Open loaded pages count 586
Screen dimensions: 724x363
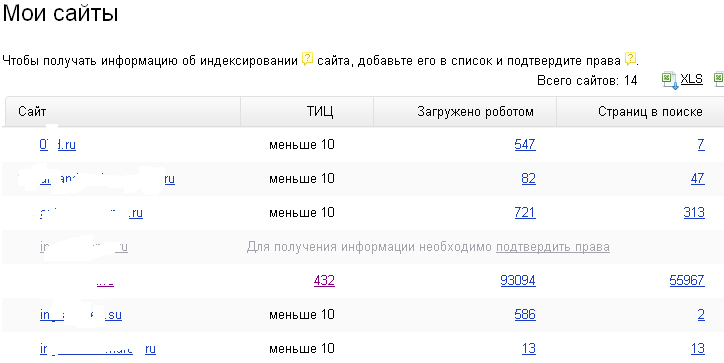(x=525, y=315)
